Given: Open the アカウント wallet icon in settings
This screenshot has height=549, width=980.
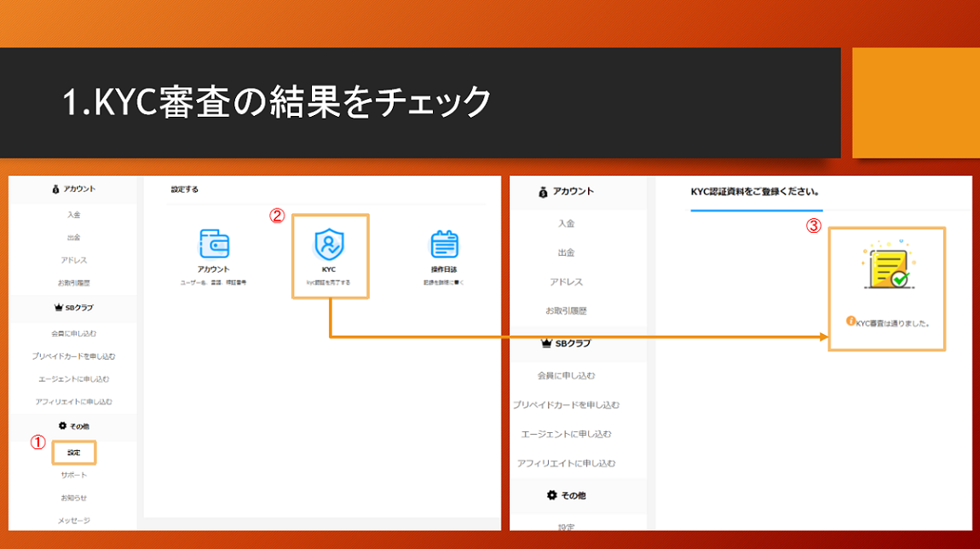Looking at the screenshot, I should click(x=214, y=244).
